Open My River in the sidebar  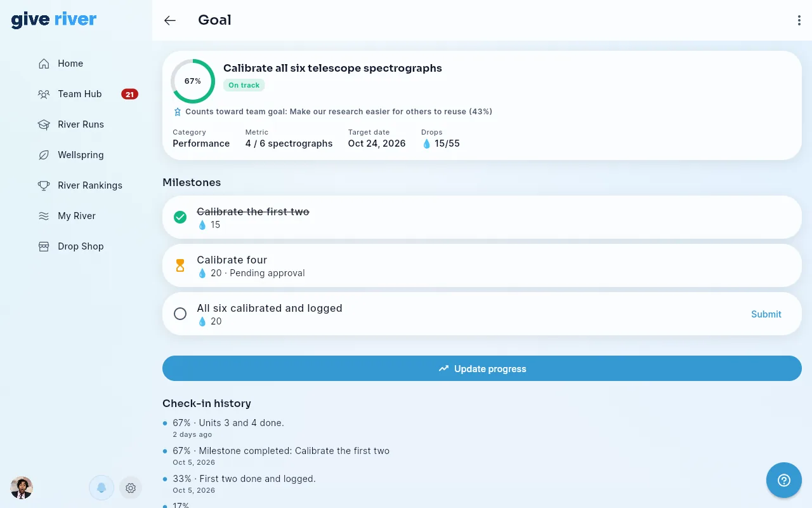(x=76, y=216)
